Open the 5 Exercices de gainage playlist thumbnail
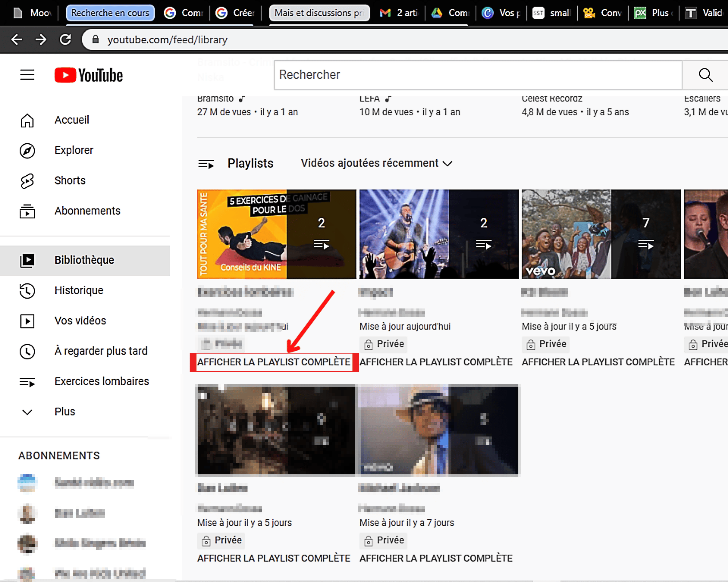Viewport: 728px width, 582px height. (277, 234)
